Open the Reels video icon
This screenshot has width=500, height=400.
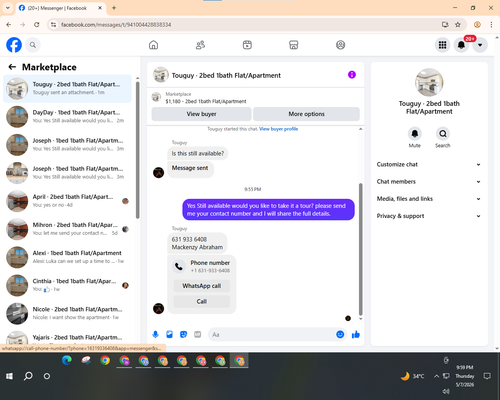(247, 45)
